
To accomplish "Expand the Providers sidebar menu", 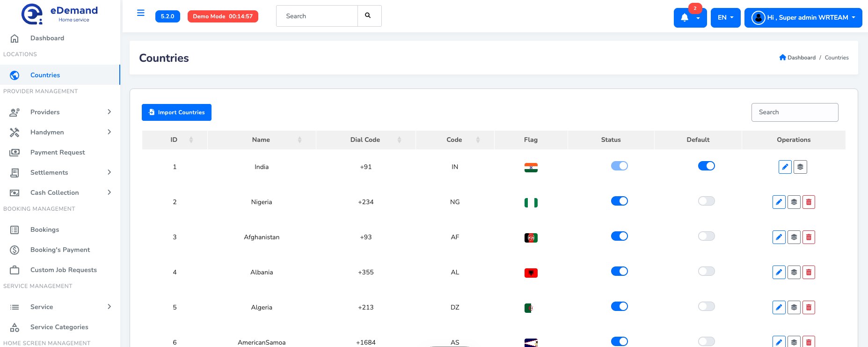I will tap(60, 112).
